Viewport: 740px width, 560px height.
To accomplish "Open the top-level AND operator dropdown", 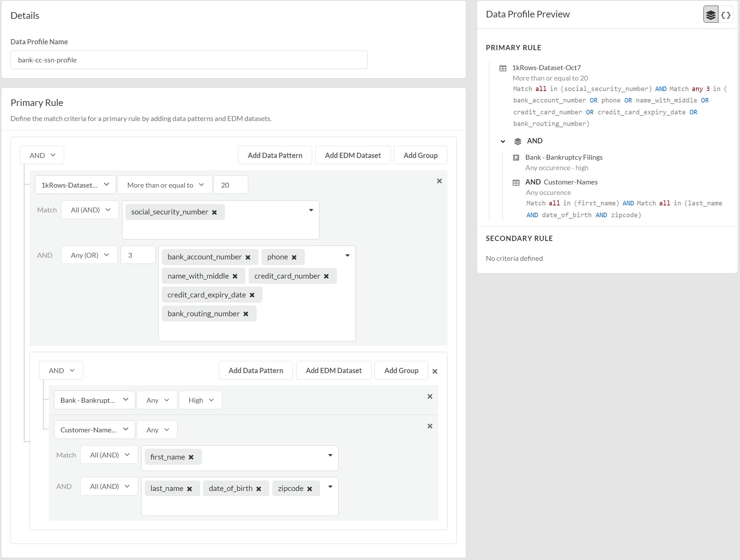I will coord(42,155).
